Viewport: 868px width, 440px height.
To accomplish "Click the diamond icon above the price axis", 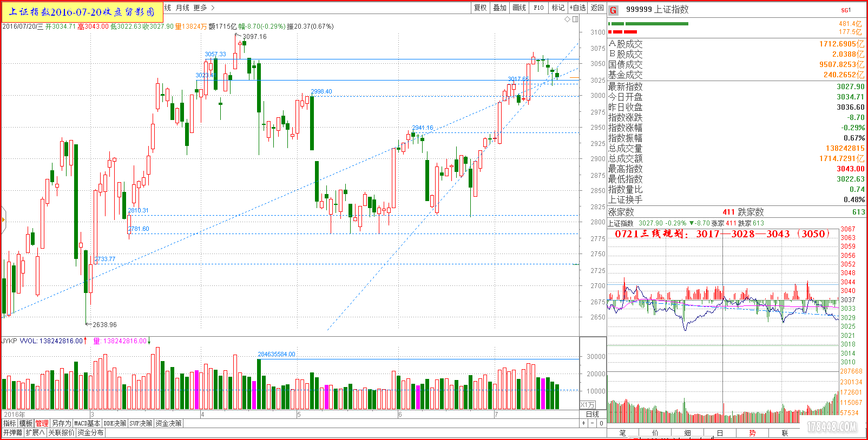I will (567, 19).
